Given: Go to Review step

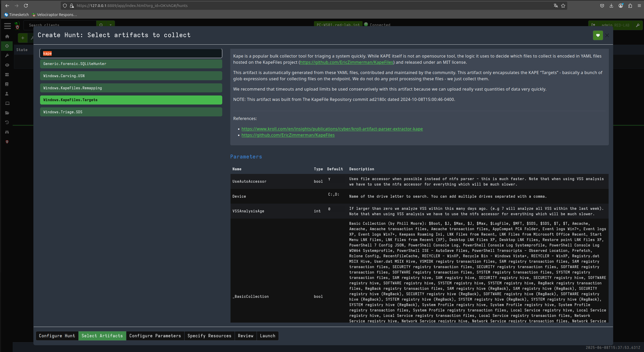Looking at the screenshot, I should click(246, 336).
